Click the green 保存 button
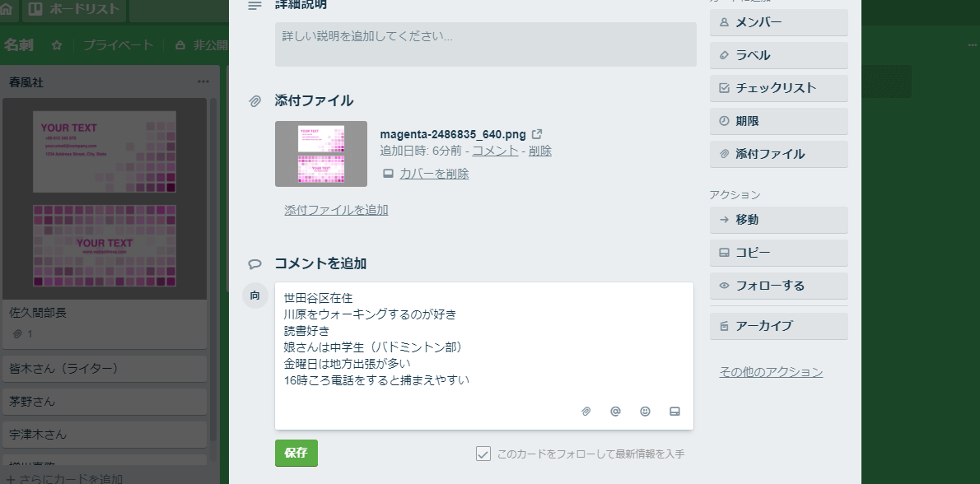The width and height of the screenshot is (980, 484). (x=296, y=454)
